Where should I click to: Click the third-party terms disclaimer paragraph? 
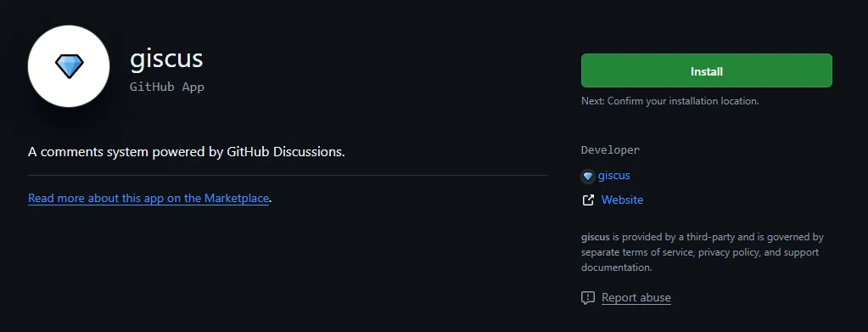tap(703, 252)
